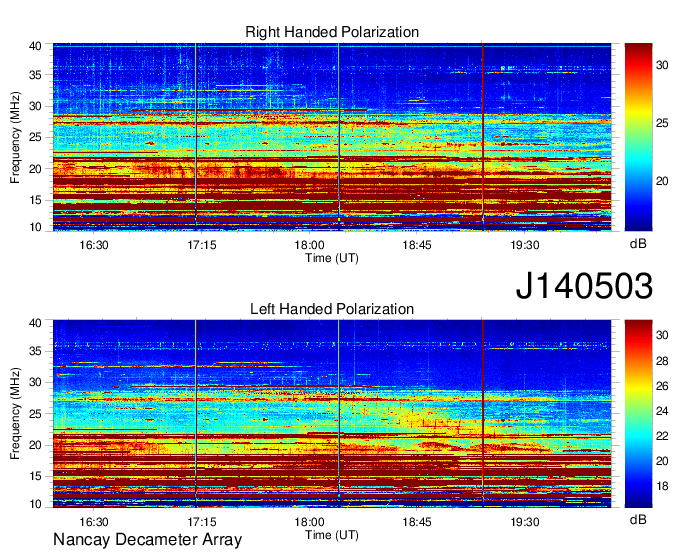Click the 35 MHz tick on Left Handed plot
This screenshot has width=680, height=552.
tap(36, 351)
